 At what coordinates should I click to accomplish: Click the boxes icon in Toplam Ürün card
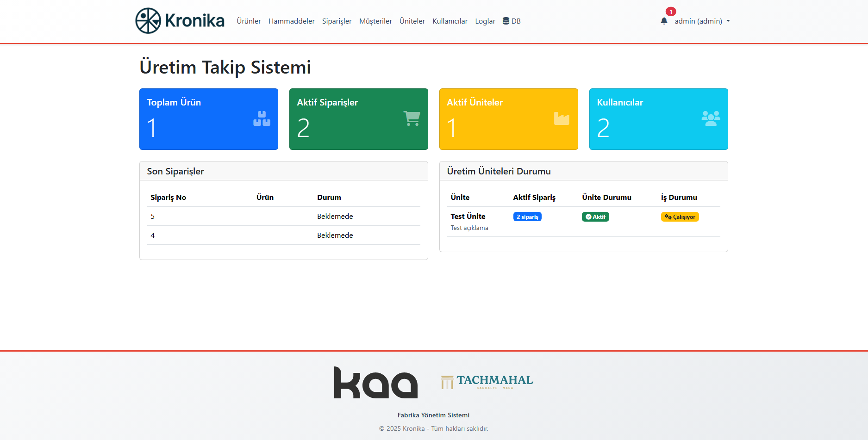262,118
